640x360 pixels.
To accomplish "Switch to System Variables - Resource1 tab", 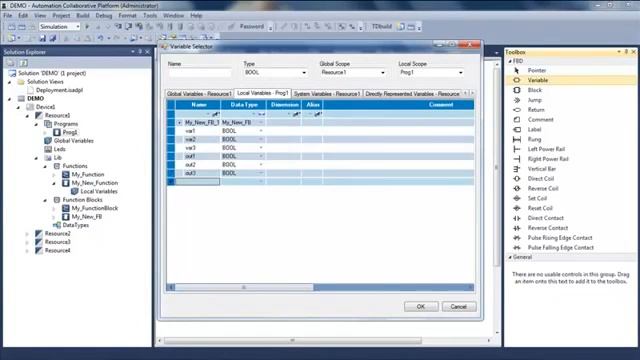I will click(327, 94).
